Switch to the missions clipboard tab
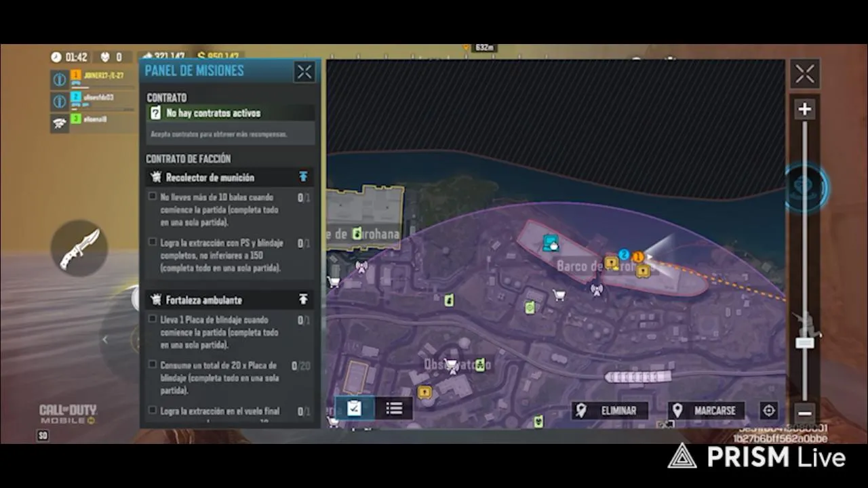Screen dimensions: 868x488 pos(354,408)
